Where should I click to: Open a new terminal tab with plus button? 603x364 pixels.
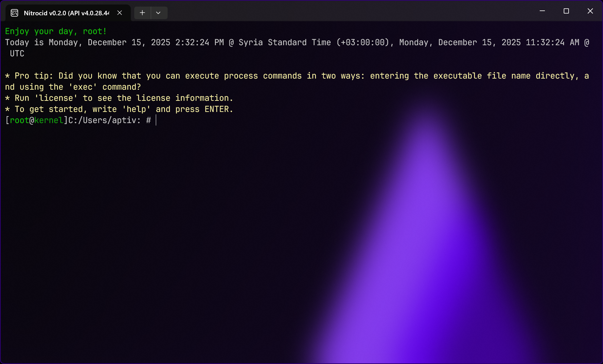click(x=142, y=13)
